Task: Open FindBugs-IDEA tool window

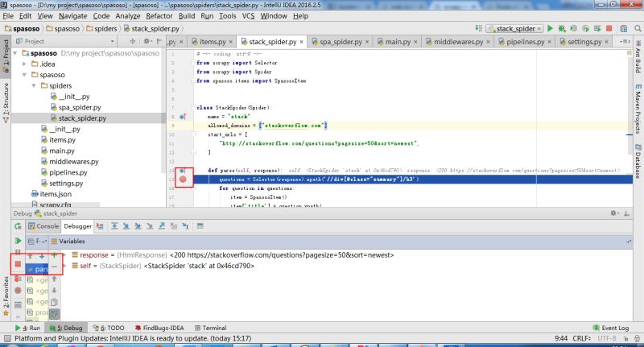Action: pos(159,328)
